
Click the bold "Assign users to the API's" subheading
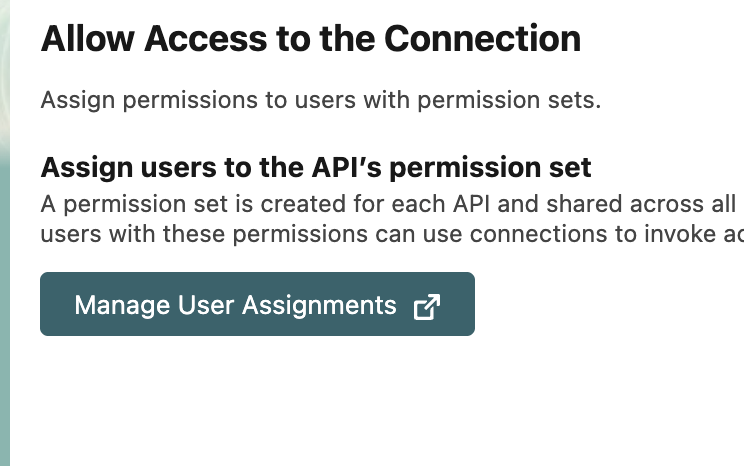click(x=315, y=166)
